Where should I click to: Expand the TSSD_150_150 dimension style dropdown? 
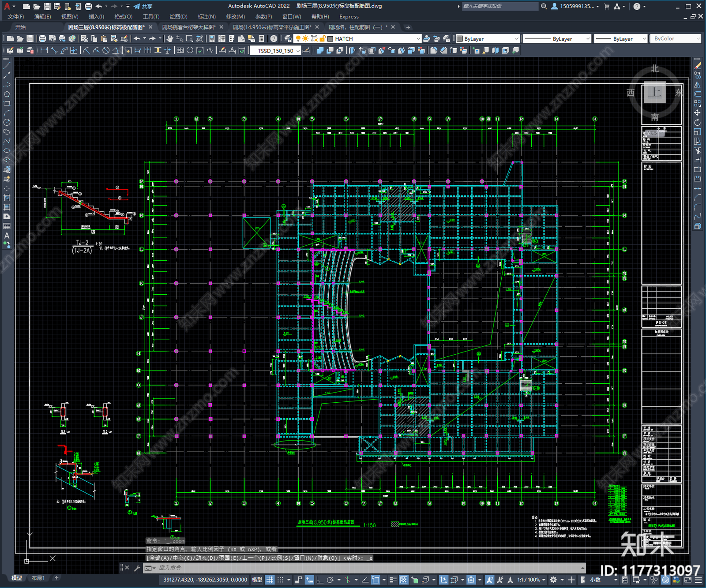click(x=298, y=51)
